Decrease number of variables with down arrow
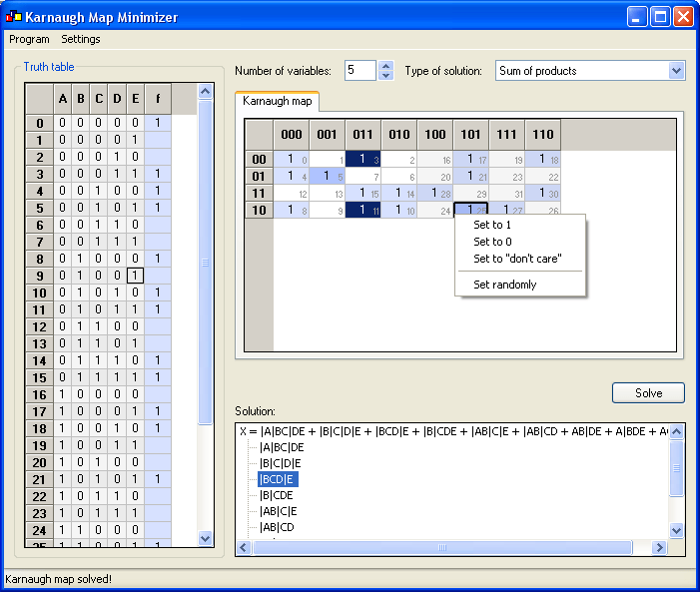700x592 pixels. 385,76
